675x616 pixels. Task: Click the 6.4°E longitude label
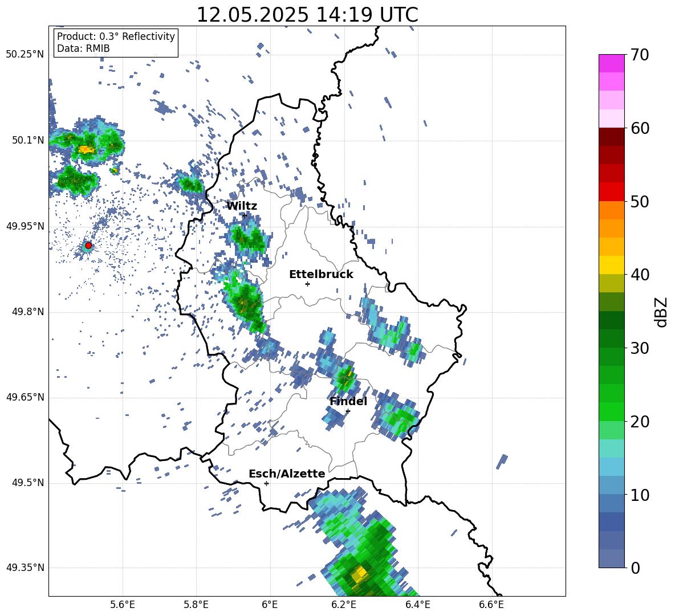(417, 605)
